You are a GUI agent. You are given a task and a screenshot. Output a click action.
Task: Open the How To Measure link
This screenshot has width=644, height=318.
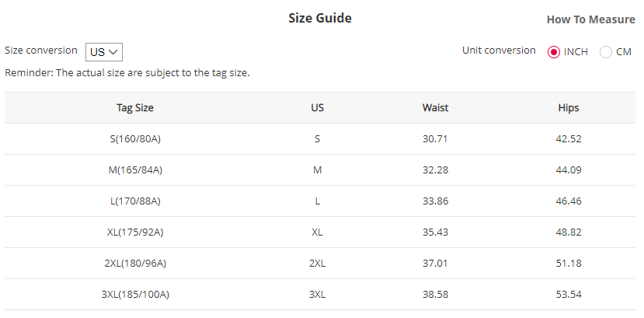coord(590,19)
